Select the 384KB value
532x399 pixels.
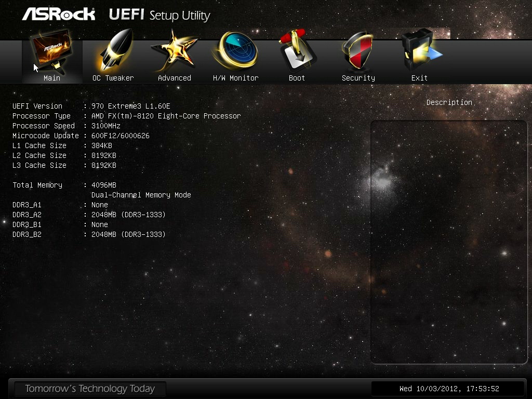102,145
